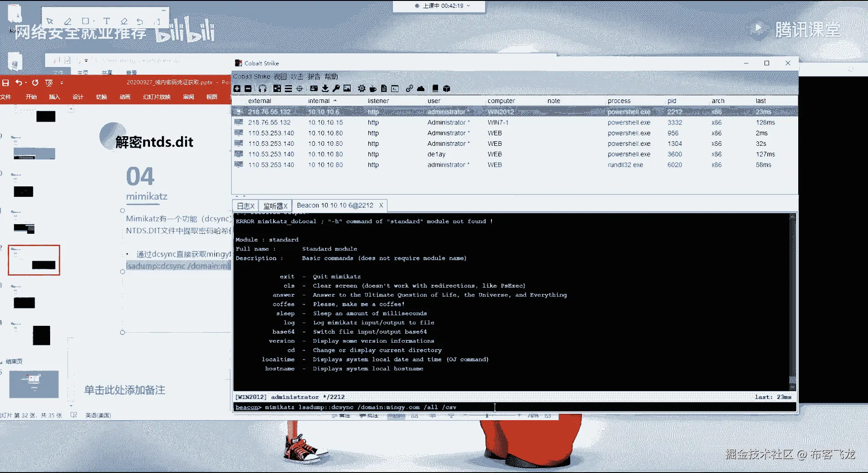Open Credentials via the ID card icon
The image size is (868, 473).
pos(314,88)
